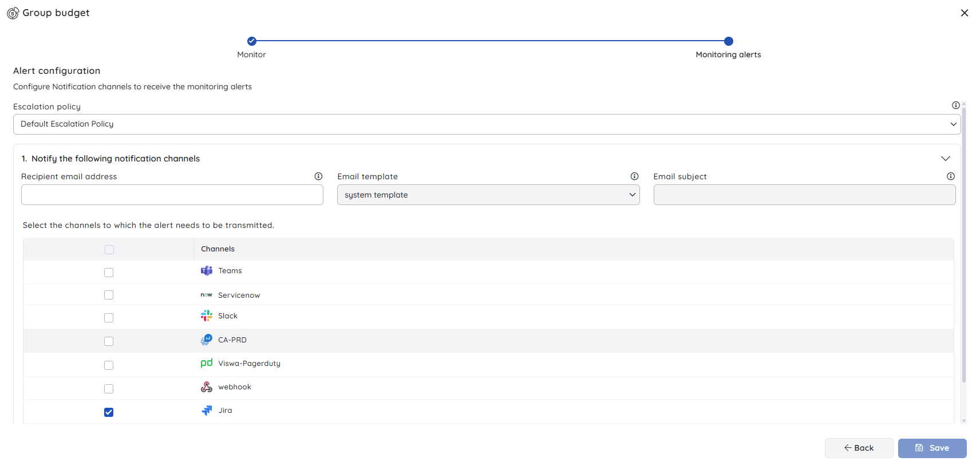Click the Email subject info icon
Viewport: 980px width, 465px height.
[x=950, y=176]
